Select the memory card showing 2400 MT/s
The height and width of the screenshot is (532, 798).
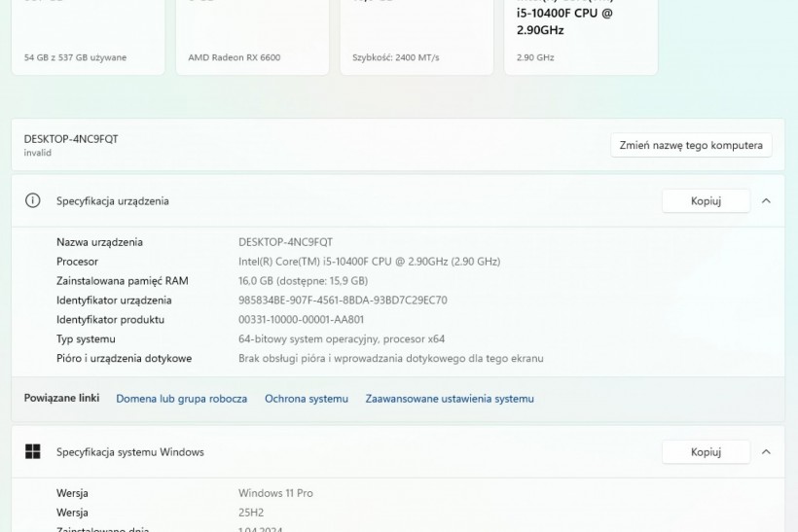(x=417, y=39)
